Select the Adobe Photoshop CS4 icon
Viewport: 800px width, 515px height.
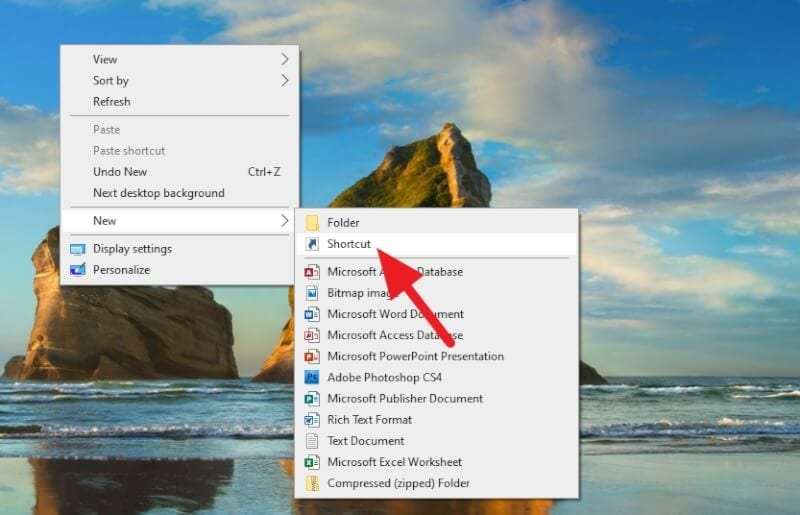tap(312, 377)
